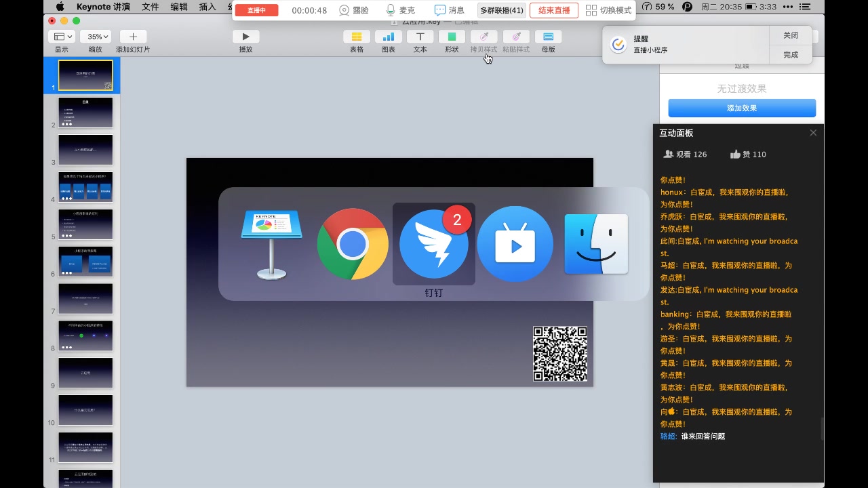Toggle microphone with 麦克 in live bar
Viewport: 868px width, 488px height.
pyautogui.click(x=400, y=10)
